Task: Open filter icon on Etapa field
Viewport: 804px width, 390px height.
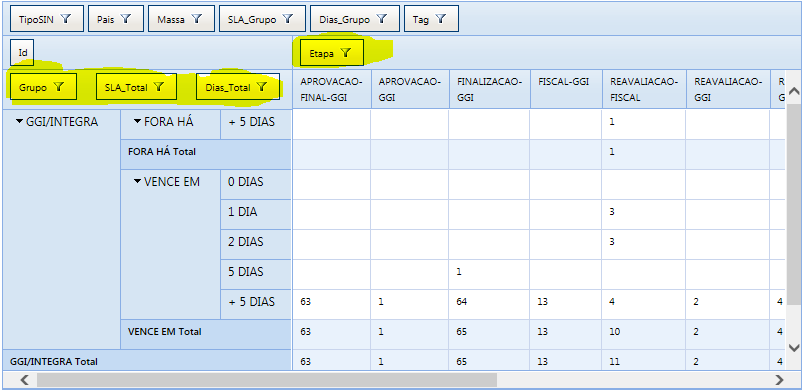Action: tap(346, 53)
